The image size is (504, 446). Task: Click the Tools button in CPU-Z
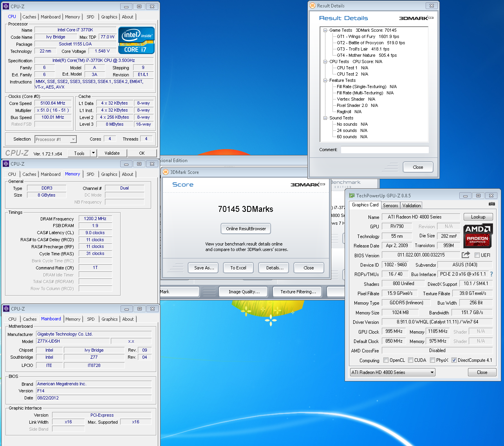(79, 153)
